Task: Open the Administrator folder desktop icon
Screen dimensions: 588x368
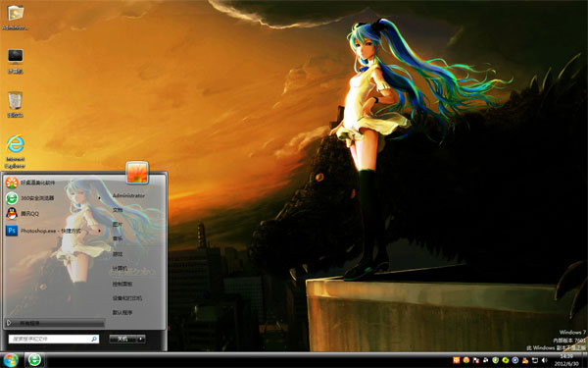Action: (15, 17)
